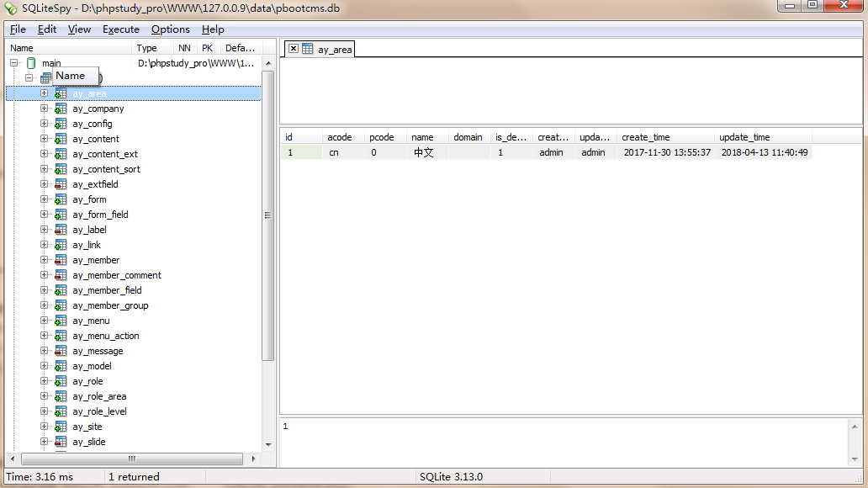The image size is (868, 488).
Task: Click the ay_area tab grid icon
Action: click(x=308, y=49)
